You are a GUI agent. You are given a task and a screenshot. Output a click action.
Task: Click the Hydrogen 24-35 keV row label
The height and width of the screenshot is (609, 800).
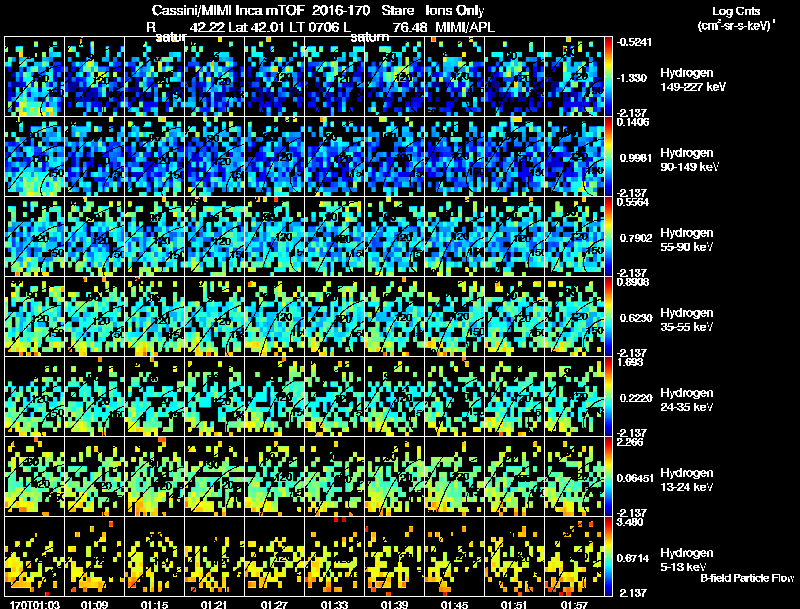click(x=687, y=400)
